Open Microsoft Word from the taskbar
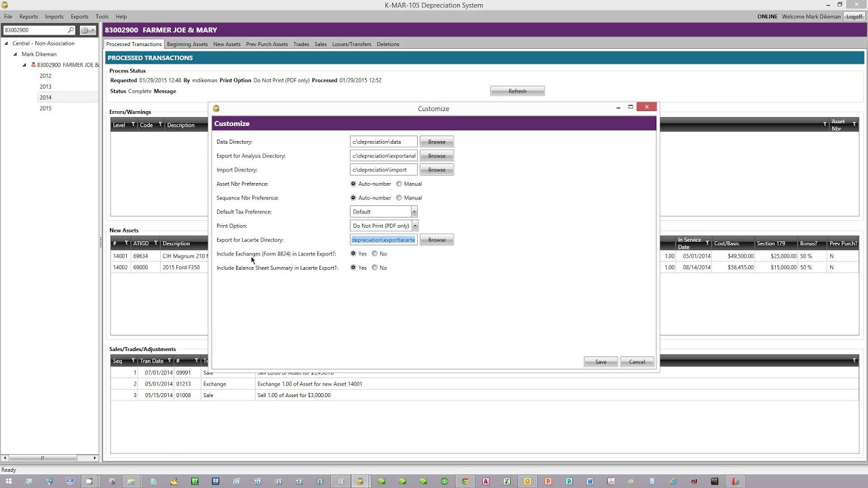 (590, 481)
